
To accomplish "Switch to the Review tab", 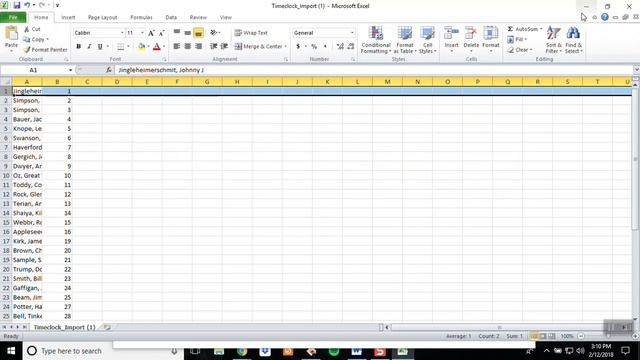I will 198,18.
